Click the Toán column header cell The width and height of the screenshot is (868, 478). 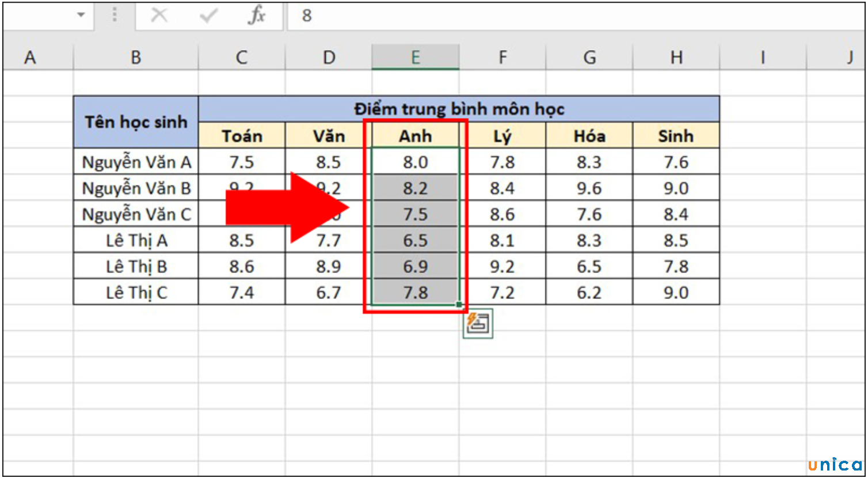pyautogui.click(x=241, y=136)
